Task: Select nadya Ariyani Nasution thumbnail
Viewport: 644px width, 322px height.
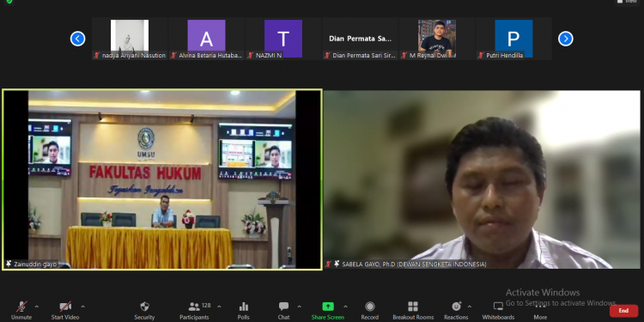Action: pyautogui.click(x=130, y=39)
